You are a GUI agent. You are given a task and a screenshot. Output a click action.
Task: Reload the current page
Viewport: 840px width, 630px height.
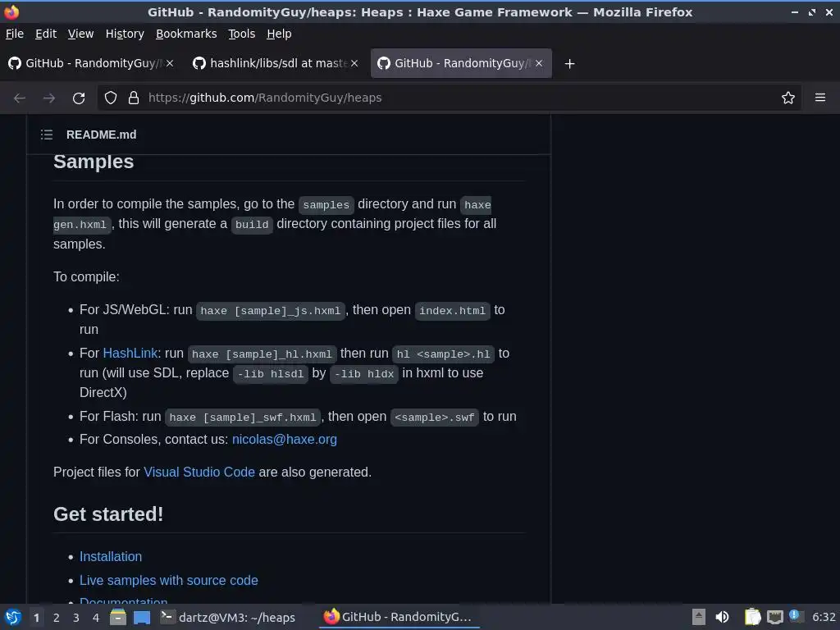point(79,98)
